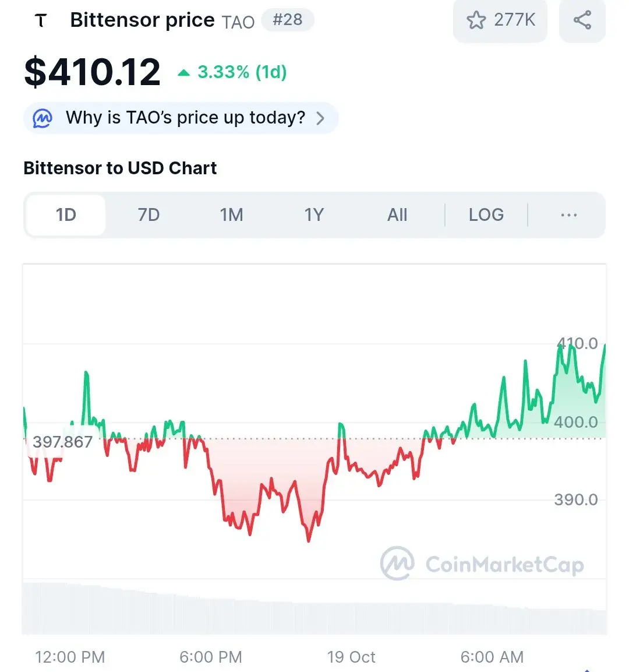Click the green price-up triangle
The image size is (629, 672).
(x=184, y=73)
